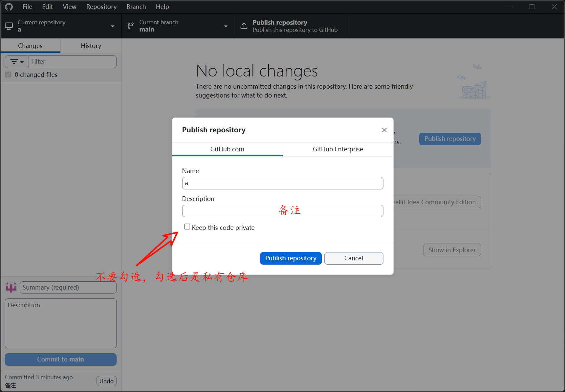The height and width of the screenshot is (392, 565).
Task: Click the Name input field
Action: pos(282,183)
